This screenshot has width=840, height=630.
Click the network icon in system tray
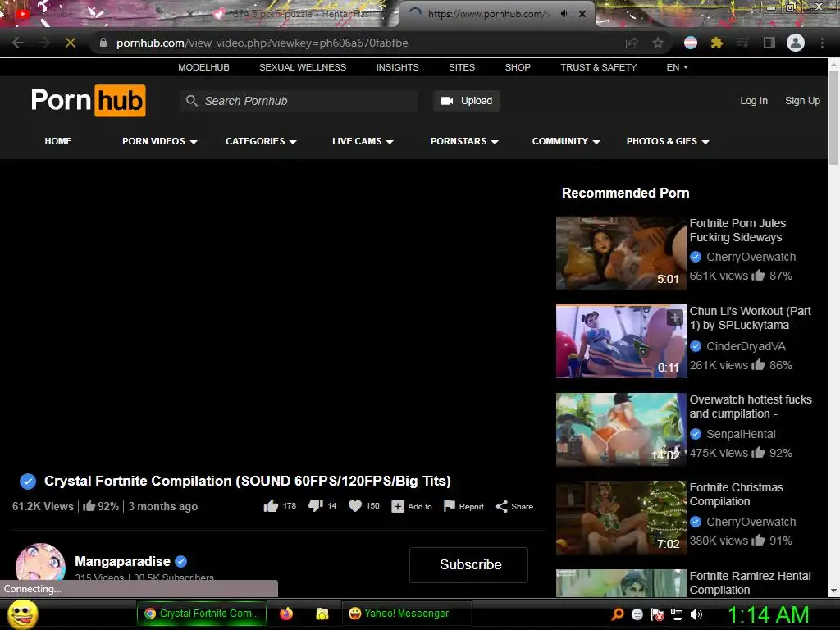(677, 614)
